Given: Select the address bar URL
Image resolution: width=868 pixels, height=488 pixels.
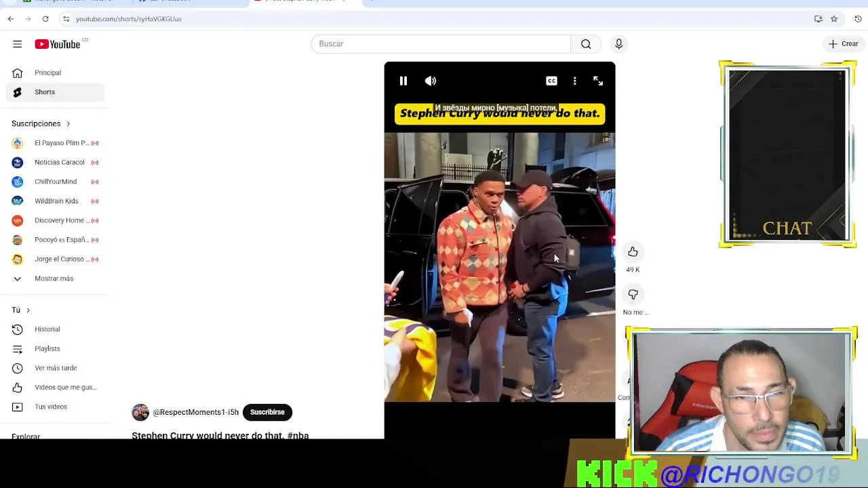Looking at the screenshot, I should tap(129, 19).
